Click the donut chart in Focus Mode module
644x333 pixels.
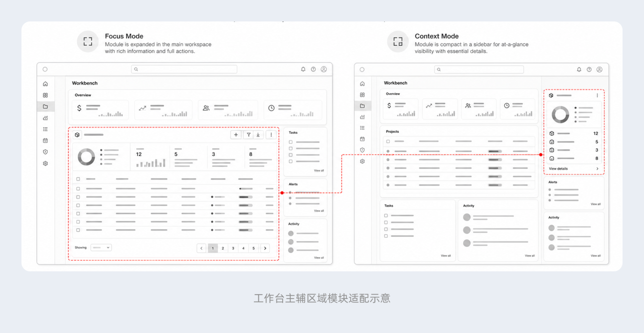[87, 157]
